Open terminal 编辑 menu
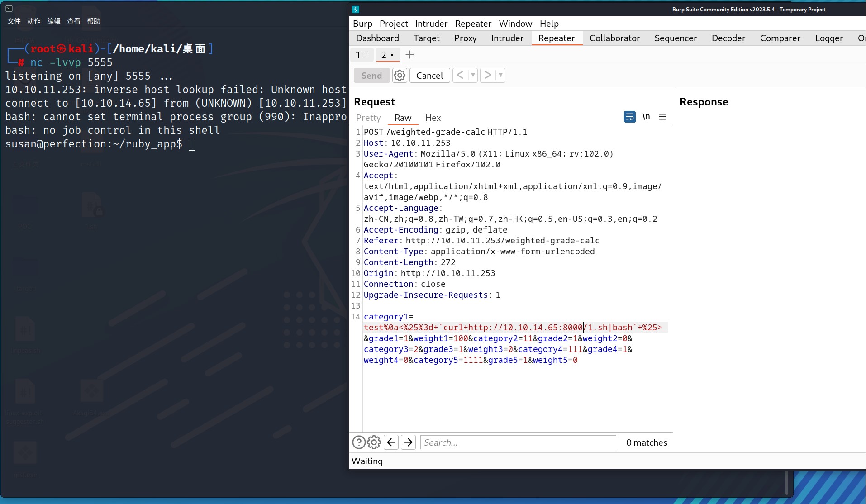Image resolution: width=866 pixels, height=504 pixels. pos(54,21)
